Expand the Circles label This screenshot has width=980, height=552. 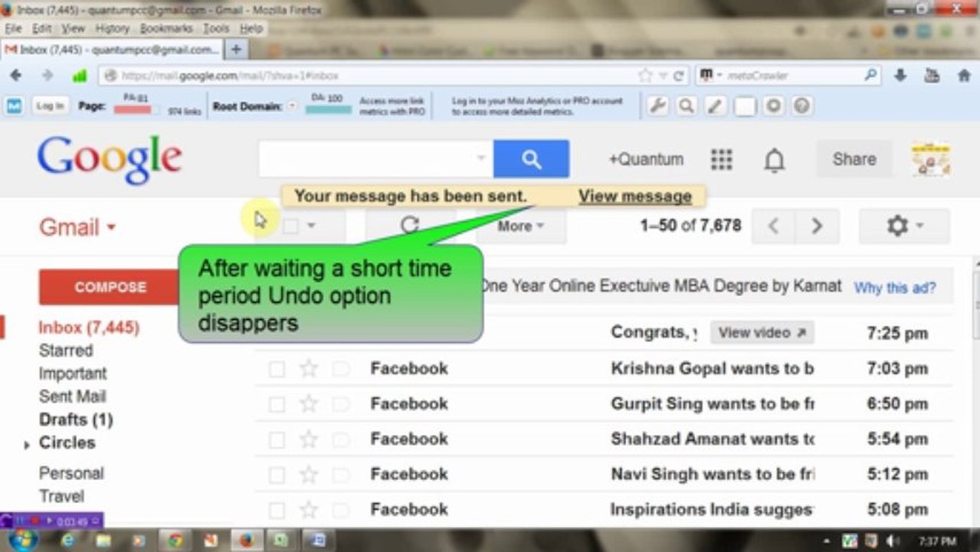click(28, 445)
